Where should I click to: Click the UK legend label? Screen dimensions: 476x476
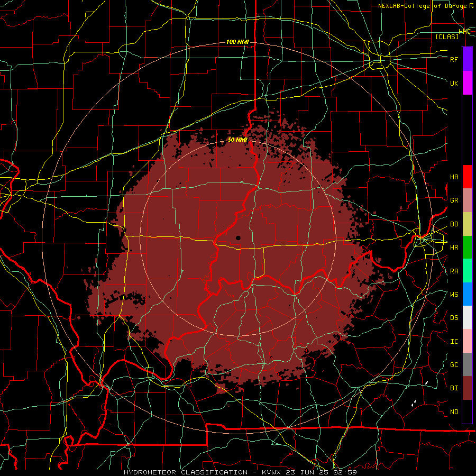454,83
